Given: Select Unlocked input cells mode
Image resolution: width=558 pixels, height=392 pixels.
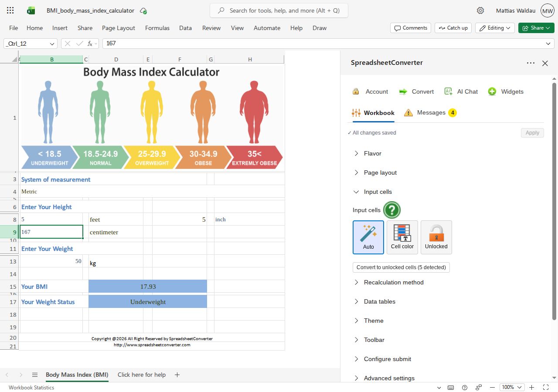Looking at the screenshot, I should 436,237.
